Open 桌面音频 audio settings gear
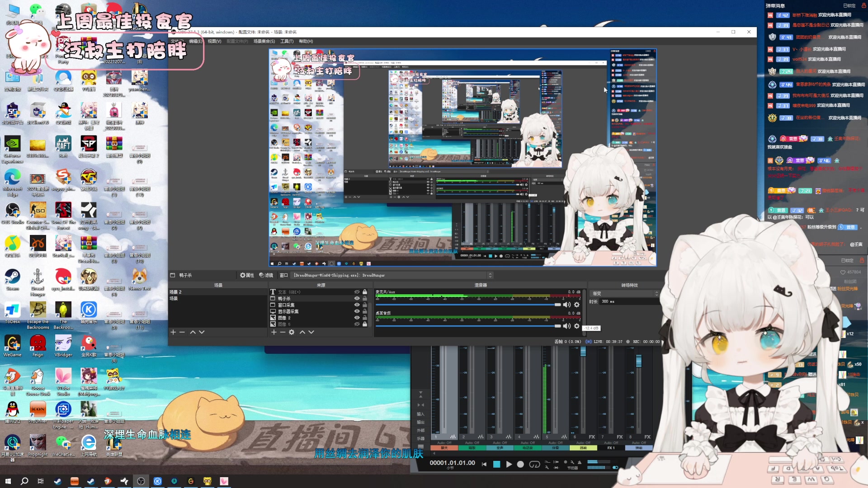This screenshot has width=868, height=488. pyautogui.click(x=576, y=326)
